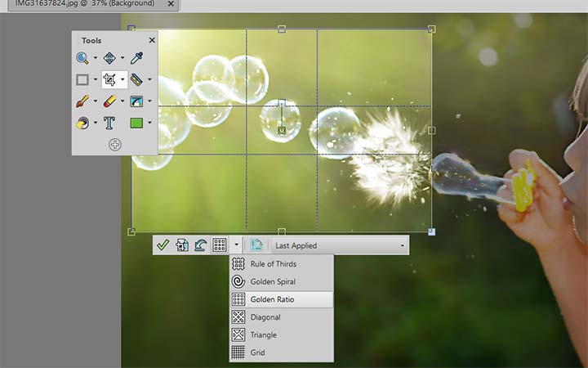This screenshot has height=368, width=588.
Task: Click the crop bottom-left corner handle
Action: [131, 231]
